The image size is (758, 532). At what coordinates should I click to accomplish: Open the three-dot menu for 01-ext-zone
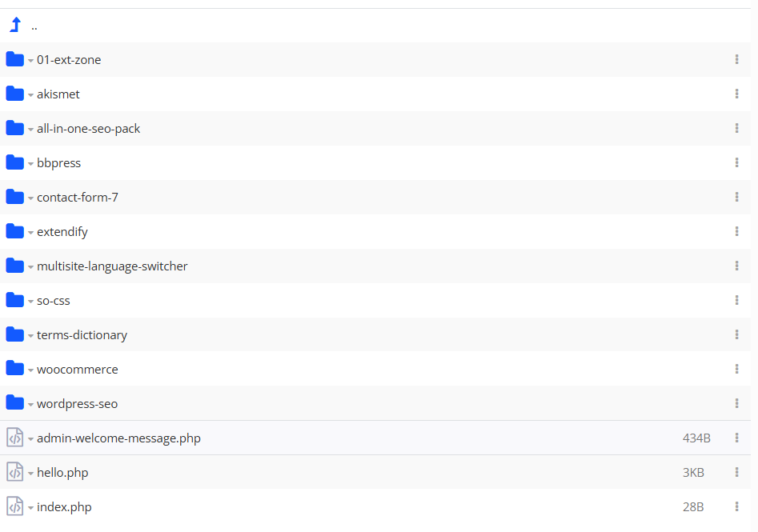pos(736,59)
